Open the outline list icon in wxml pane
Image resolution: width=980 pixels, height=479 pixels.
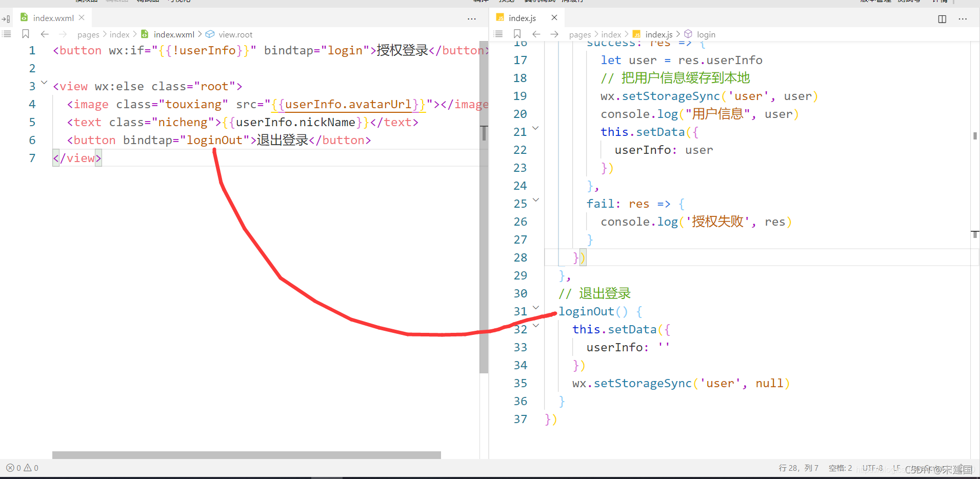[7, 34]
